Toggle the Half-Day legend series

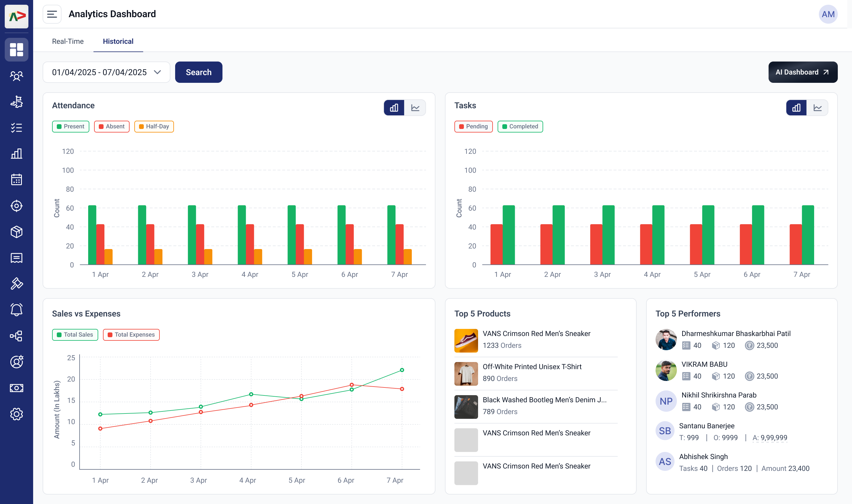[154, 126]
